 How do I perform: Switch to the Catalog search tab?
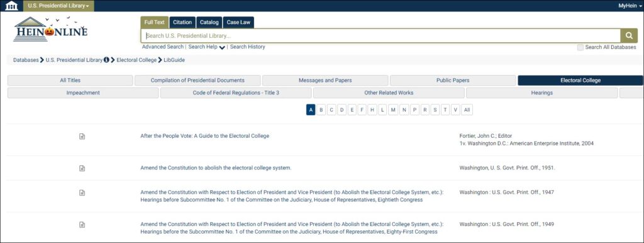[x=209, y=23]
